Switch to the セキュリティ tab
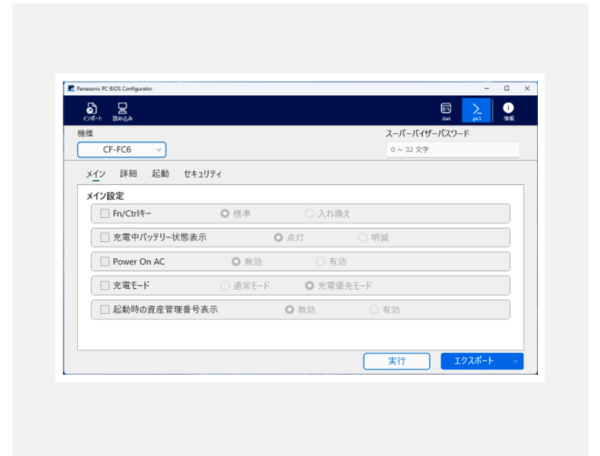 pyautogui.click(x=202, y=174)
